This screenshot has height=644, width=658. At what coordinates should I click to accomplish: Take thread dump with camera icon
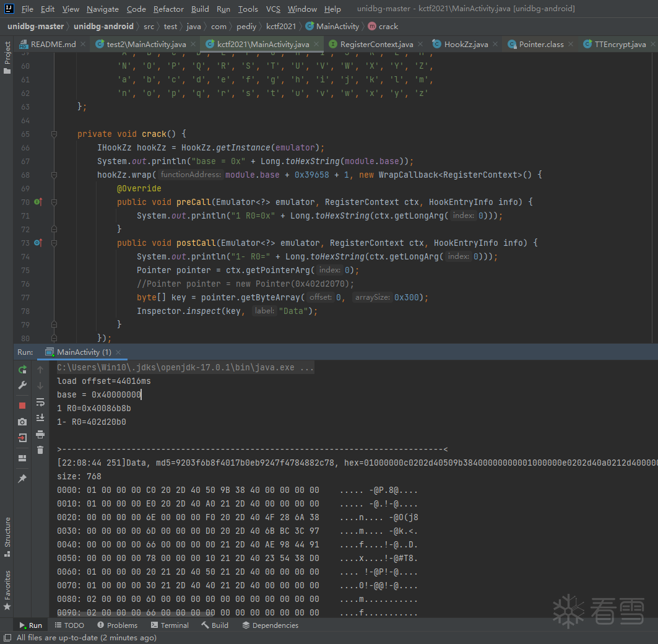click(x=22, y=422)
